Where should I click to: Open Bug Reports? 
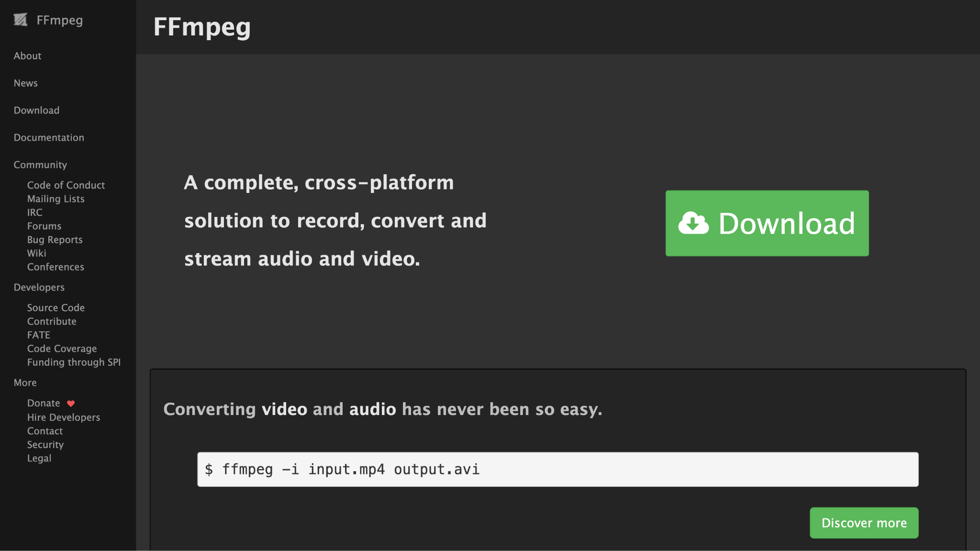[55, 239]
